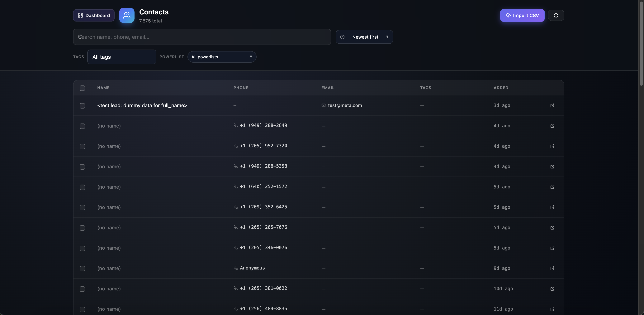The width and height of the screenshot is (644, 315).
Task: Open contact (205) 346-0076 external link icon
Action: tap(552, 248)
